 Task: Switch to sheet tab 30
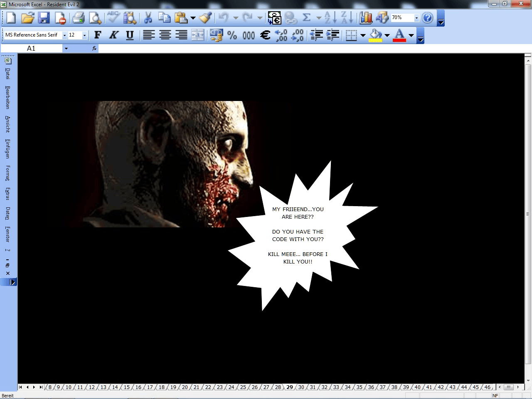[301, 387]
